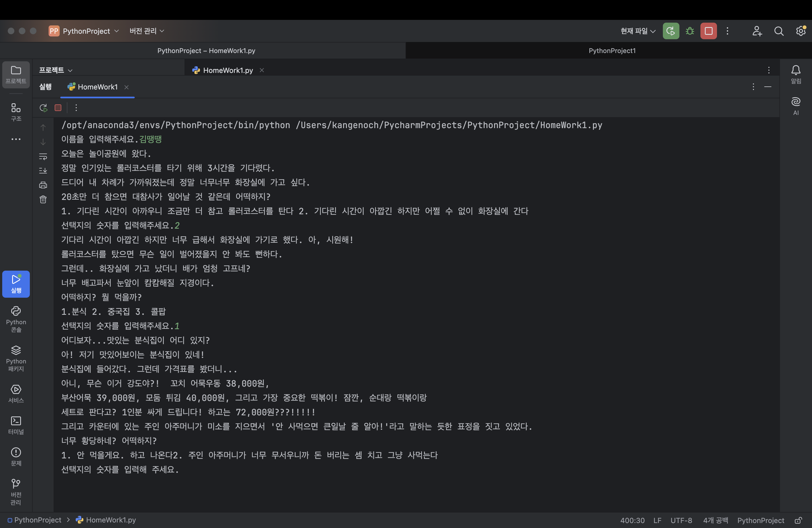Toggle the read-only lock icon in status bar
The width and height of the screenshot is (812, 528).
[798, 520]
